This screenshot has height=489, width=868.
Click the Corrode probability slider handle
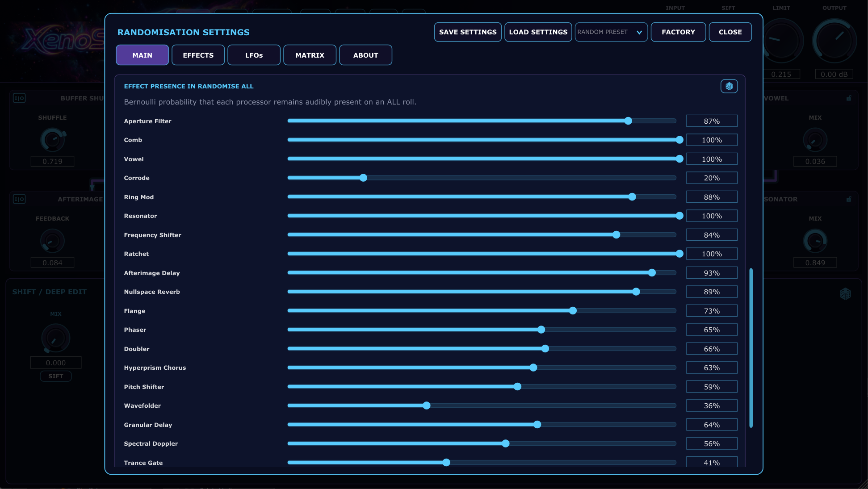(363, 178)
